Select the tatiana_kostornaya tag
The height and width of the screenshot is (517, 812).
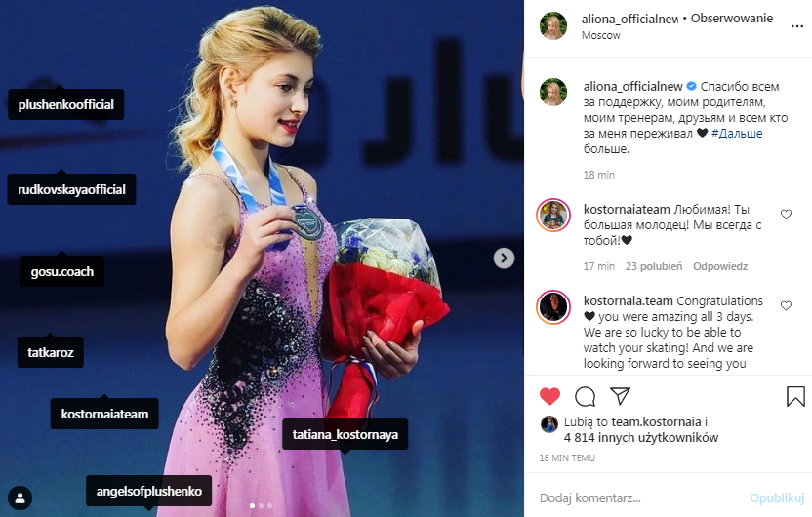click(x=345, y=434)
